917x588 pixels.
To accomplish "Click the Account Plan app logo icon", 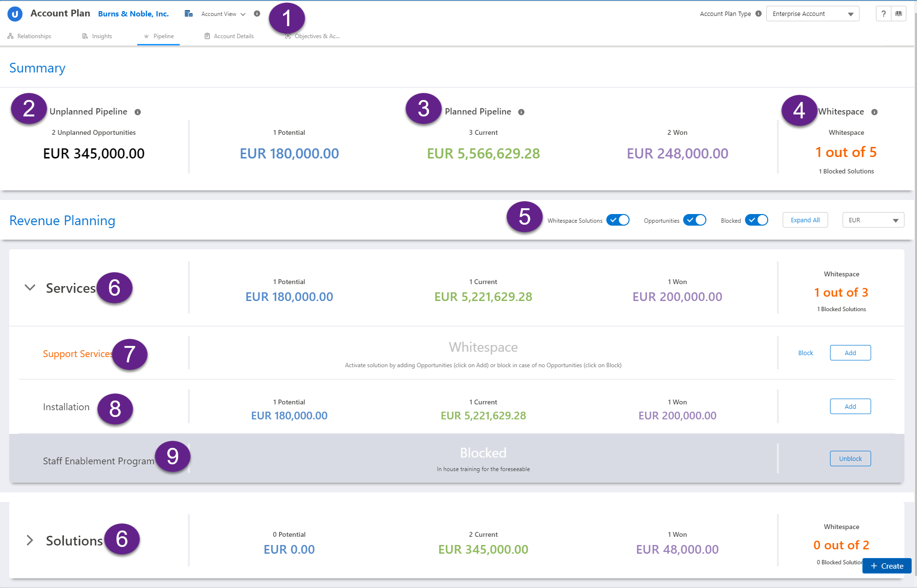I will (15, 14).
